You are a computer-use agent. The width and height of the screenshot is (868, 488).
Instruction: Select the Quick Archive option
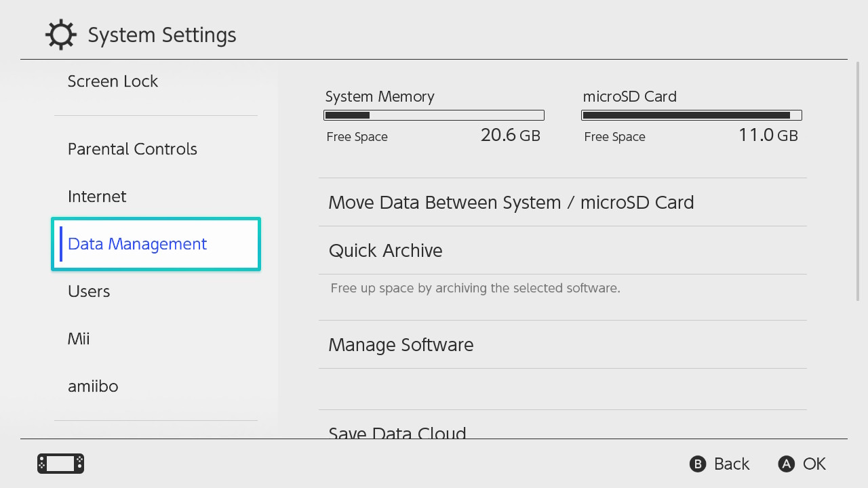[x=385, y=251]
